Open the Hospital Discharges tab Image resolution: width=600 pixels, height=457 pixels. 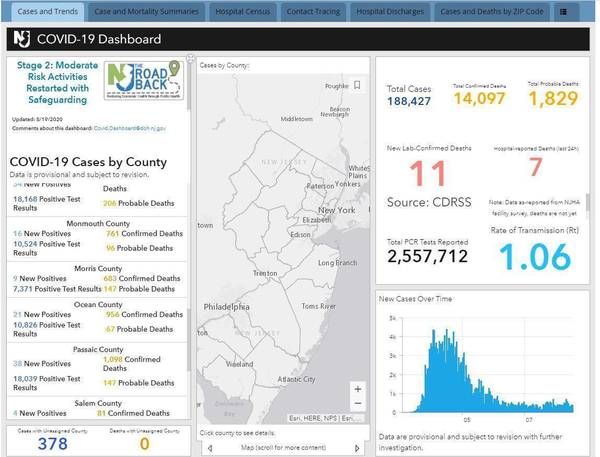click(x=390, y=12)
